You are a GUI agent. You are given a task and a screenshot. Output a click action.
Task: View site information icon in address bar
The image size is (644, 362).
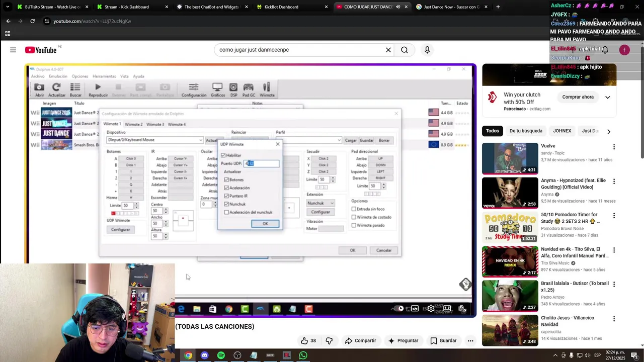pyautogui.click(x=47, y=21)
